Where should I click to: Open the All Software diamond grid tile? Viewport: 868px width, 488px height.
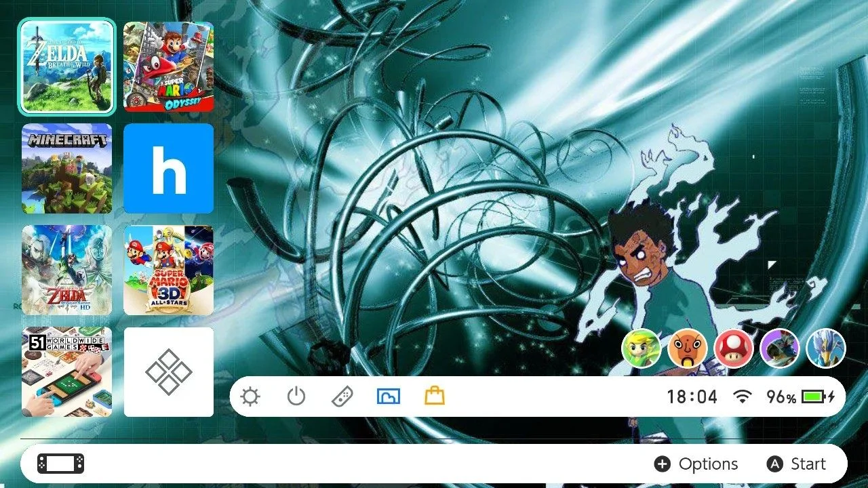coord(169,372)
